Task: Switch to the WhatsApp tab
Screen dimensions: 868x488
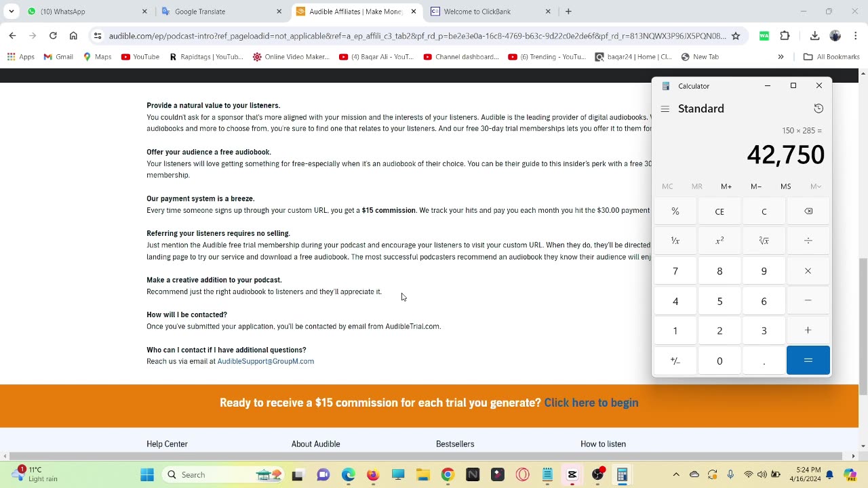Action: (x=87, y=12)
